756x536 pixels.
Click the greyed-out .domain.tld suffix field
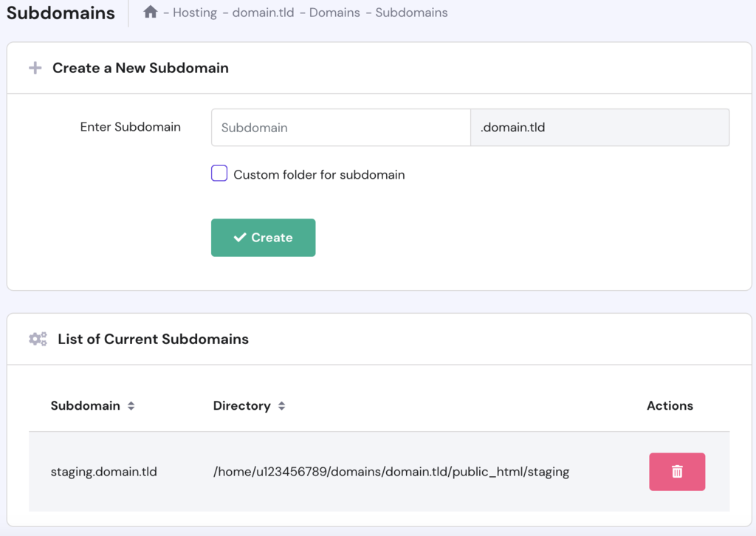(599, 128)
